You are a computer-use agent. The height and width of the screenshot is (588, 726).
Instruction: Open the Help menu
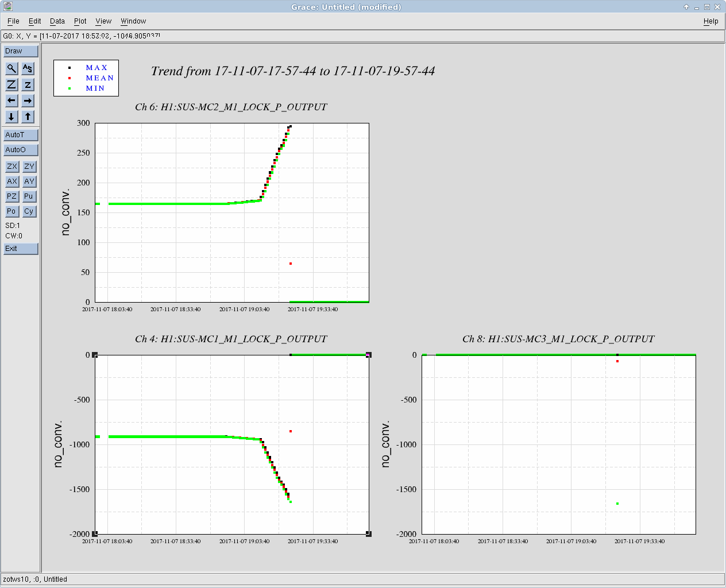pos(711,21)
